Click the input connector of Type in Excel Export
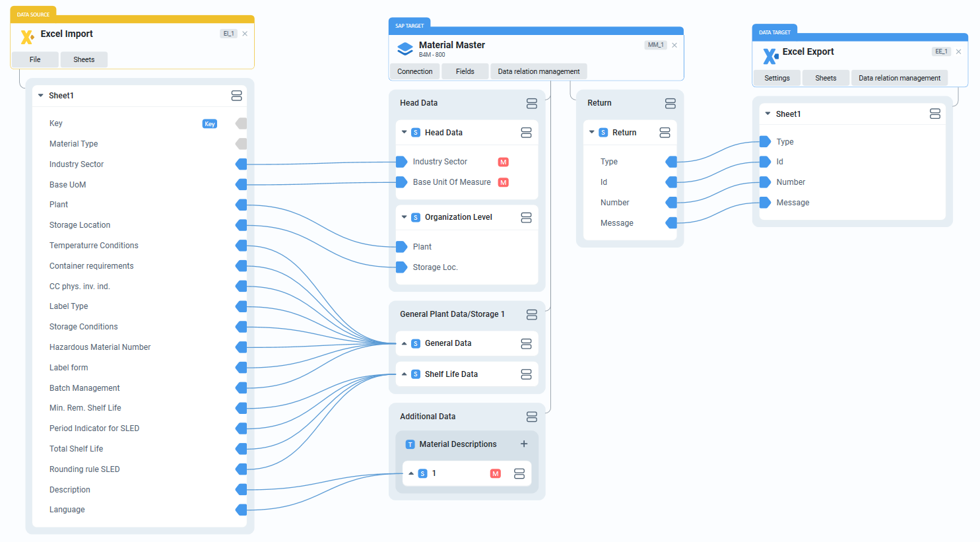Viewport: 980px width, 542px height. point(765,141)
